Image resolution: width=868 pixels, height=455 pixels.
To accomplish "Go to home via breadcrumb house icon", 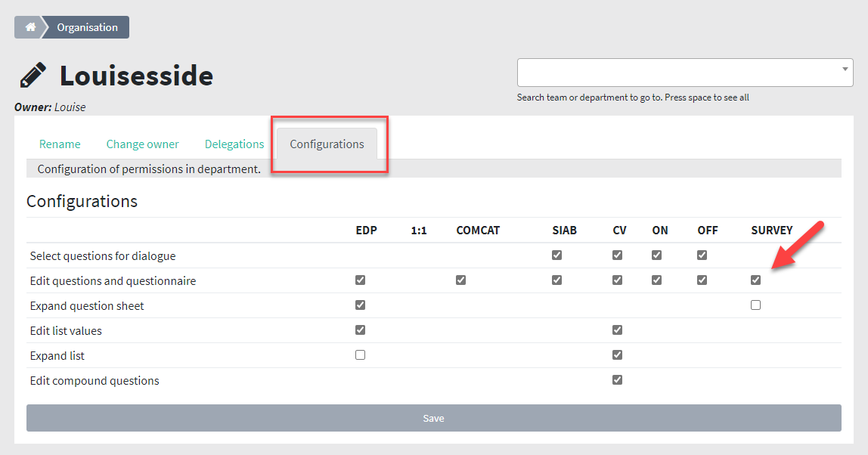I will (x=30, y=27).
